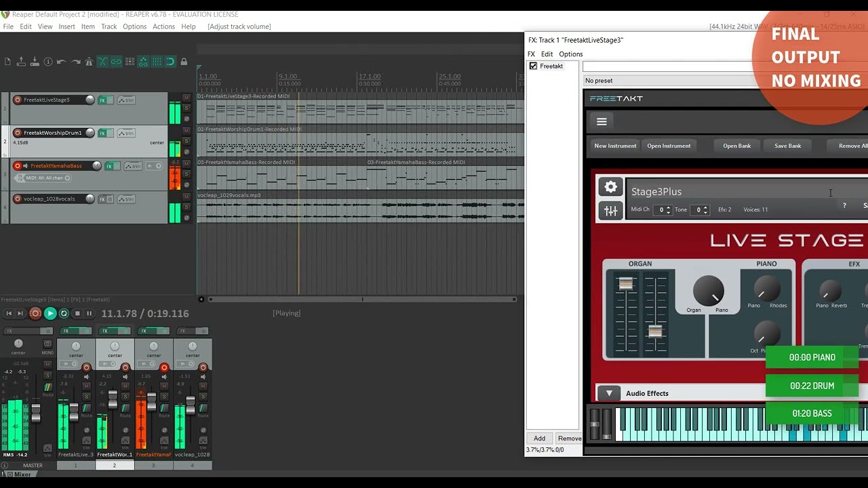Open FX button on vocleap_1028vocals track
868x488 pixels.
[102, 199]
